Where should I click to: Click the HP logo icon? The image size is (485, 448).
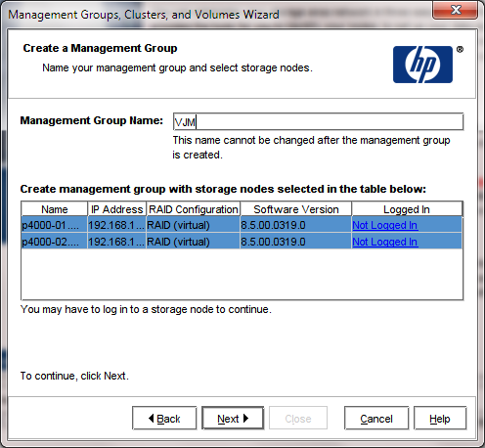click(422, 65)
